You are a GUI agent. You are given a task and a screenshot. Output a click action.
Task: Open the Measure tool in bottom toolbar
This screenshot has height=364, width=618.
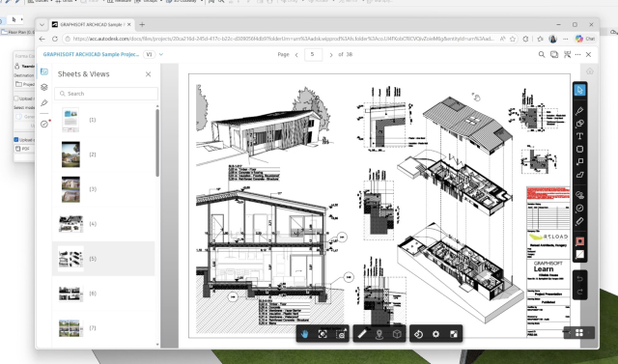pyautogui.click(x=362, y=334)
